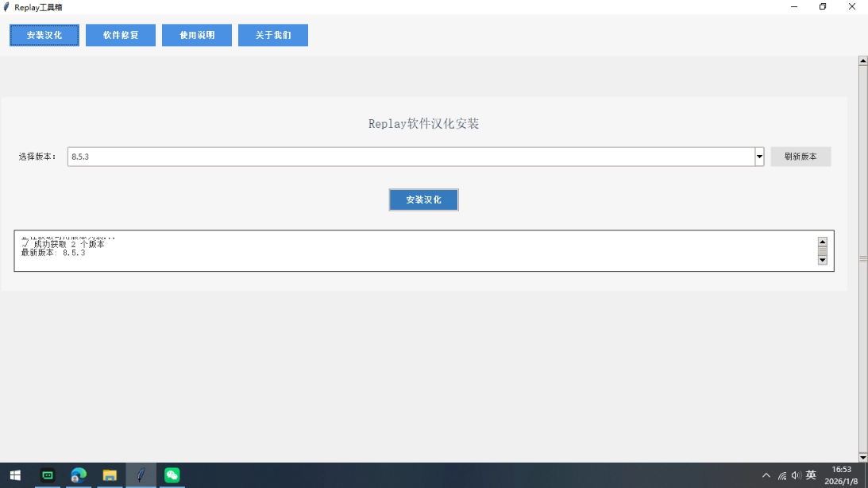Open network settings from system tray
The image size is (868, 488).
point(781,475)
